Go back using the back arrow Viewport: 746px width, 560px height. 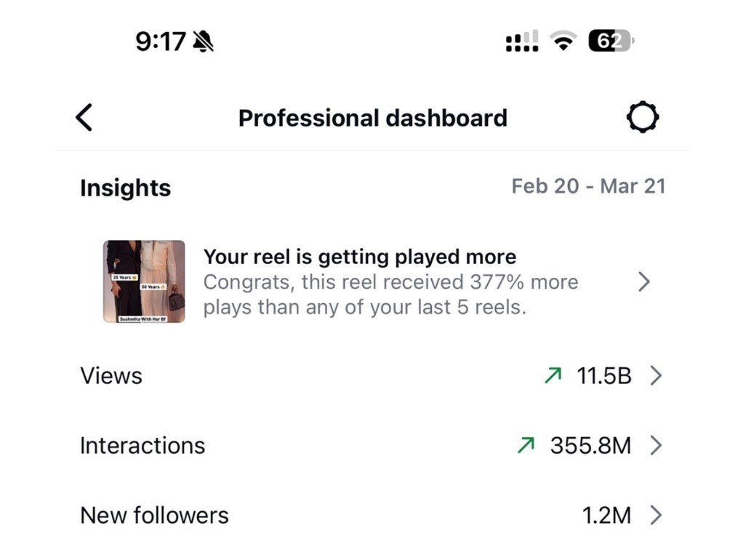tap(84, 117)
